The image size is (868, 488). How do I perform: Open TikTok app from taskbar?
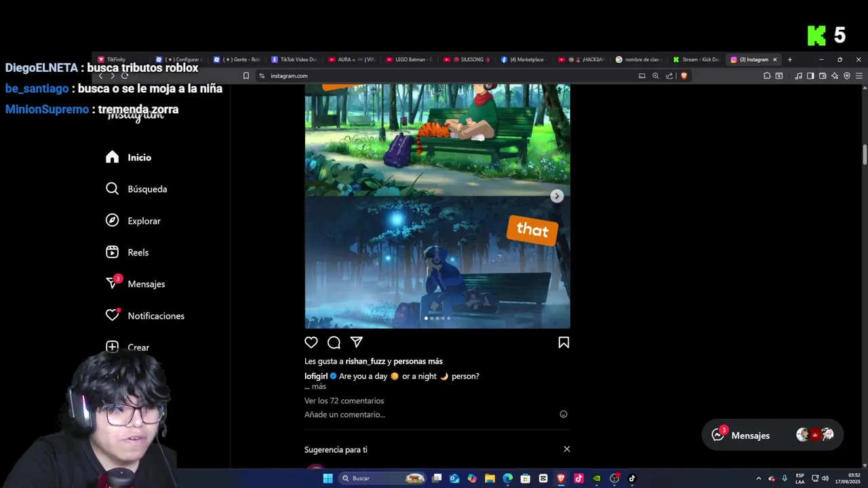coord(632,479)
